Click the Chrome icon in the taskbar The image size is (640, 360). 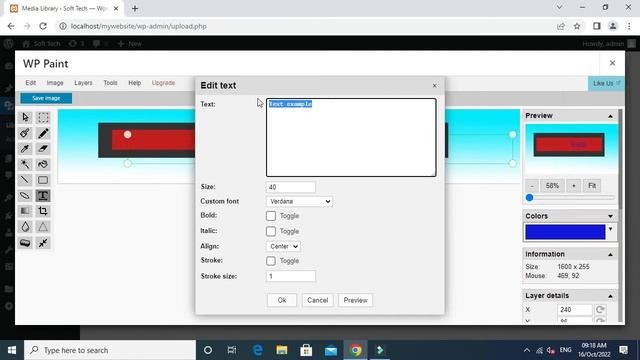[x=356, y=350]
